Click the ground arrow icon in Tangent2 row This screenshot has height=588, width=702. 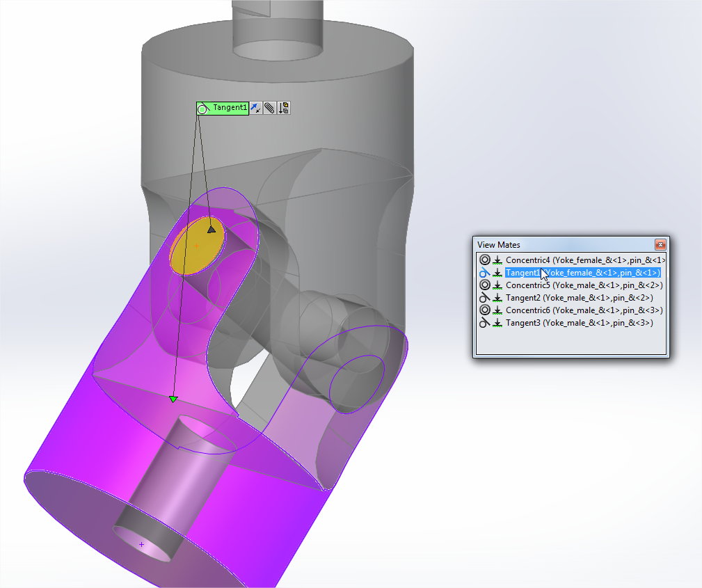[x=497, y=298]
